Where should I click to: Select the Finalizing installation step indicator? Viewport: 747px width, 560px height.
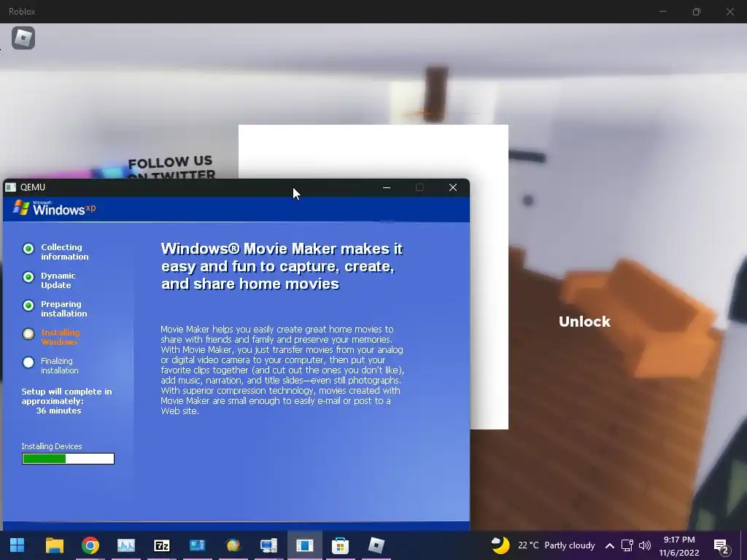click(x=28, y=363)
